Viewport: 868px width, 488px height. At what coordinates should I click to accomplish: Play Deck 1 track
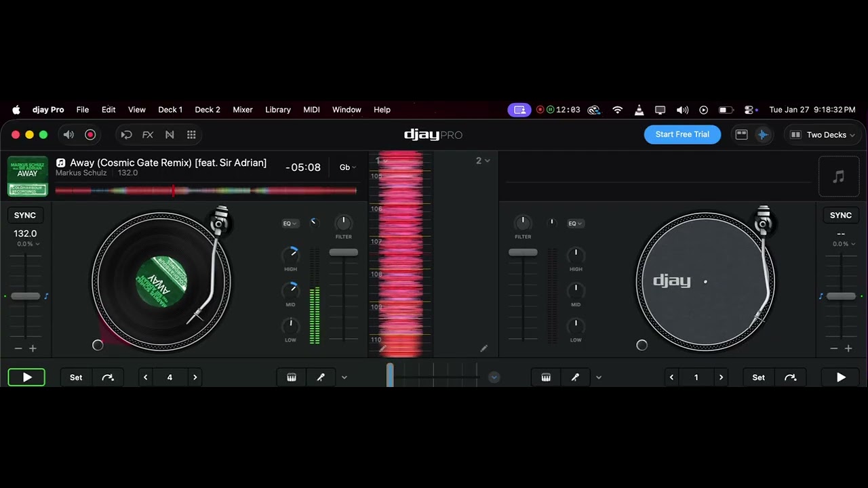tap(26, 378)
